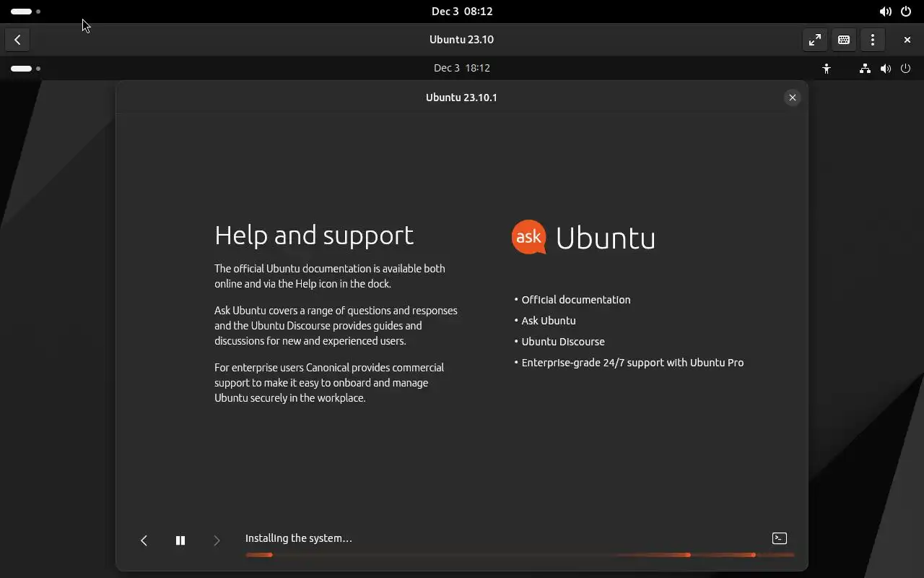The width and height of the screenshot is (924, 578).
Task: Show previous installer slide
Action: [x=144, y=540]
